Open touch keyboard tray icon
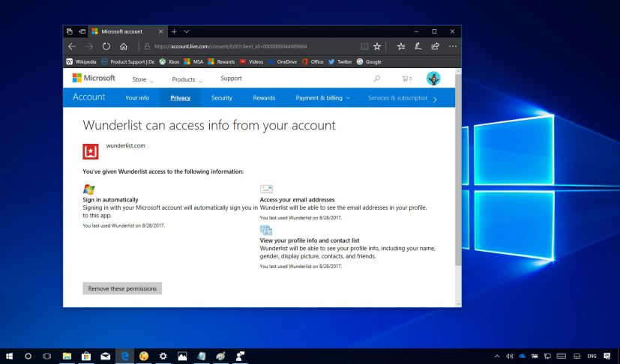This screenshot has width=620, height=364. pos(561,356)
